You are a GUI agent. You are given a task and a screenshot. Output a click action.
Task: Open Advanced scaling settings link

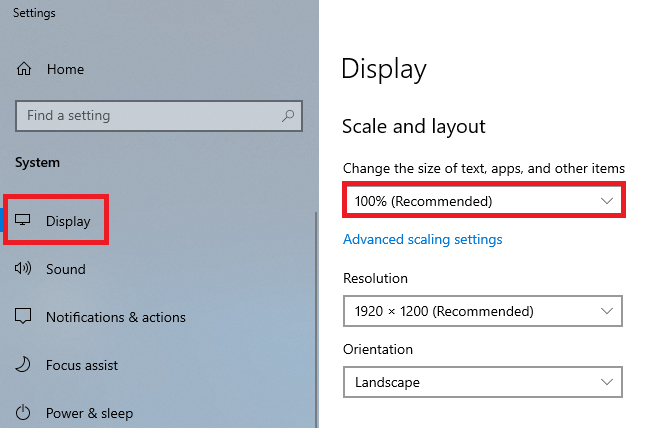423,239
